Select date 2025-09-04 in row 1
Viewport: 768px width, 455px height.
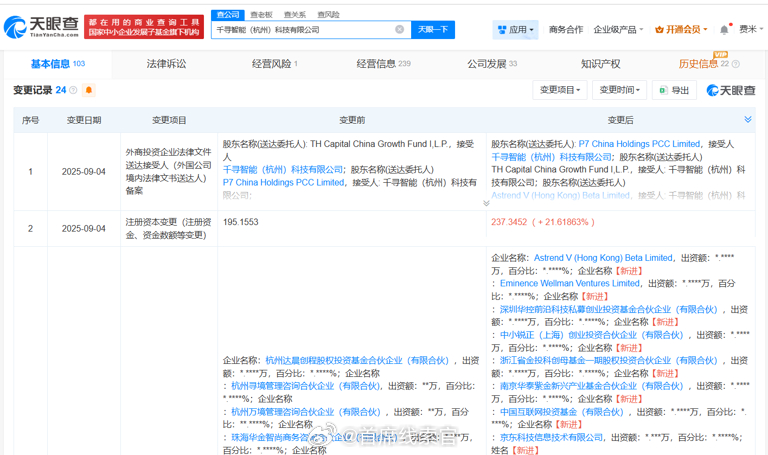point(84,172)
